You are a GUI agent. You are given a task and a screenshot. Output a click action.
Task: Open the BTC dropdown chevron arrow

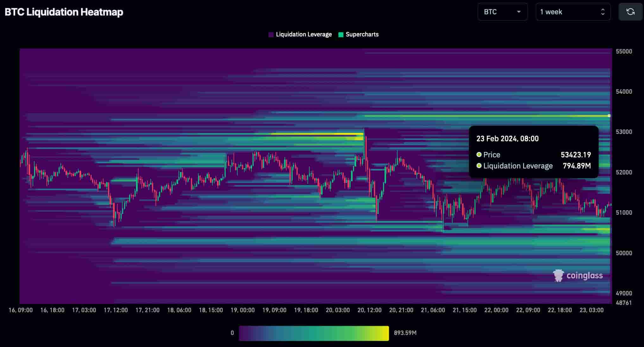pyautogui.click(x=519, y=12)
